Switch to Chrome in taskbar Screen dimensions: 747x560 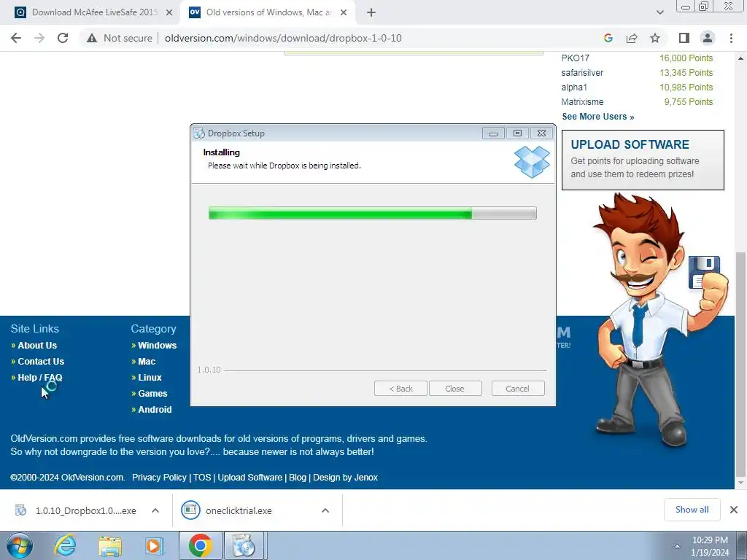point(200,545)
